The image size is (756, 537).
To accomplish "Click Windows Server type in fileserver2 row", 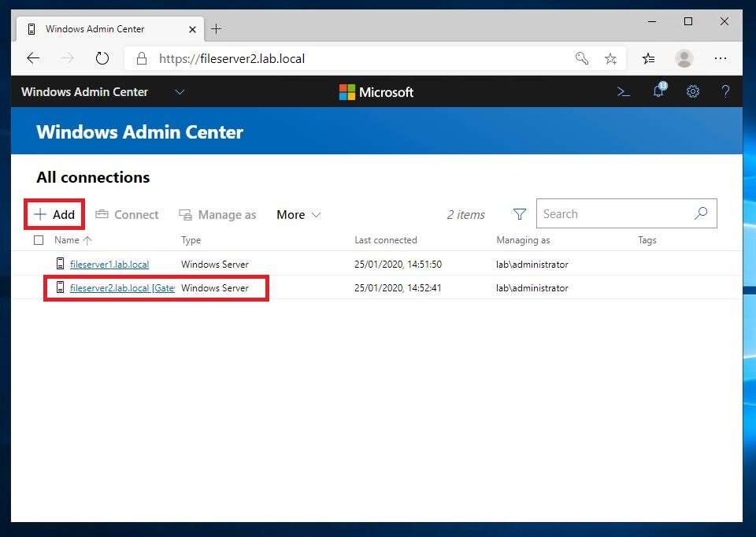I will (x=215, y=287).
